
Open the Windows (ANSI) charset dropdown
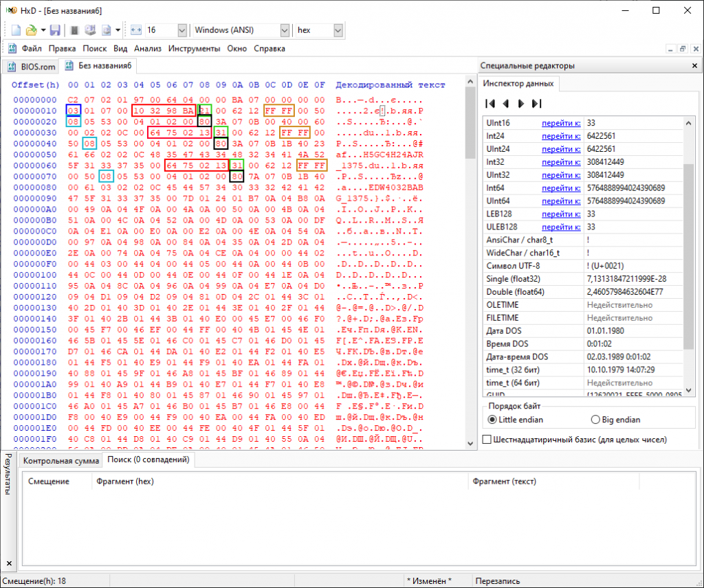pos(285,30)
